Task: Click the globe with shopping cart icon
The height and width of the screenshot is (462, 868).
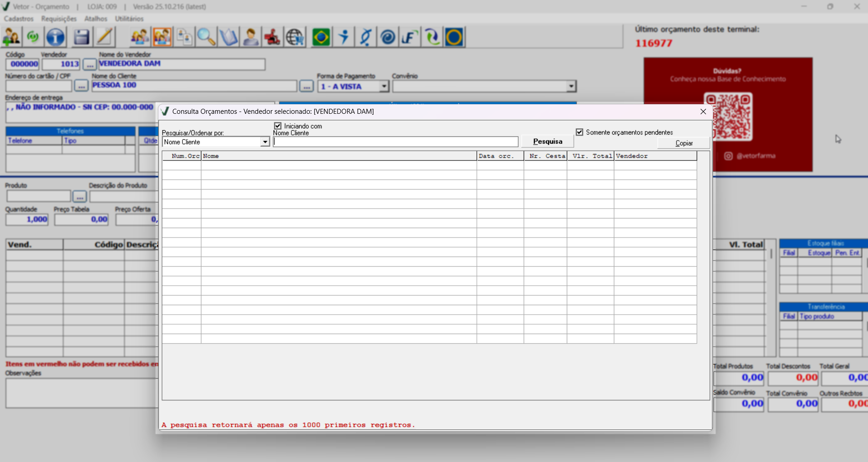Action: [x=295, y=37]
